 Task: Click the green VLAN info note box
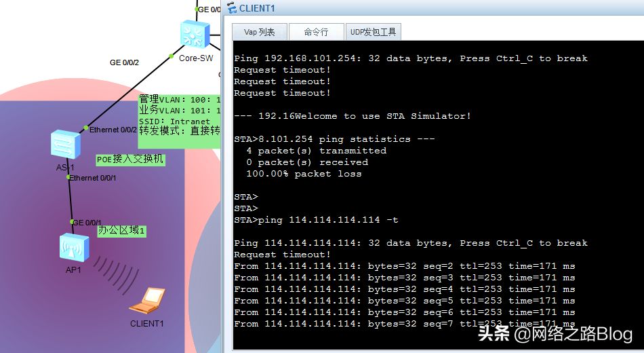180,120
